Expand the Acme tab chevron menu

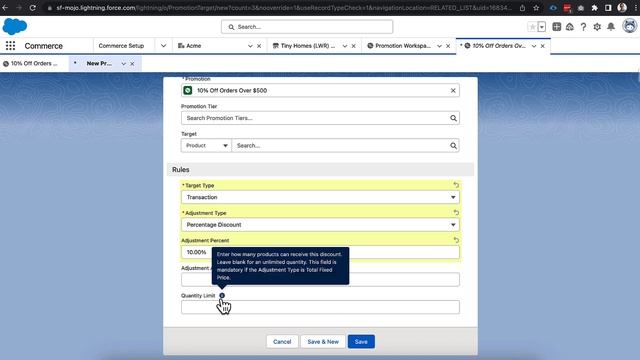coord(250,46)
